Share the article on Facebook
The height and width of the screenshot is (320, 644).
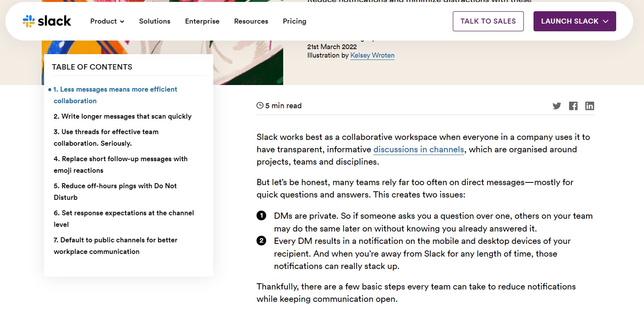click(573, 106)
